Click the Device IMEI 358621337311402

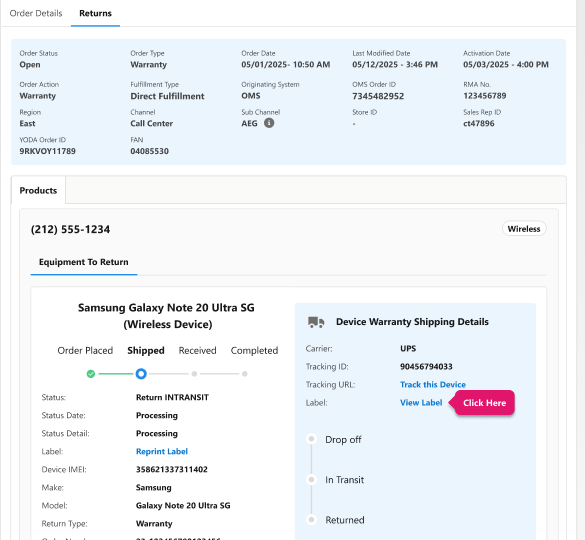point(172,469)
